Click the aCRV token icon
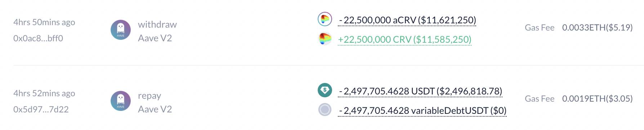This screenshot has height=130, width=644. tap(325, 19)
